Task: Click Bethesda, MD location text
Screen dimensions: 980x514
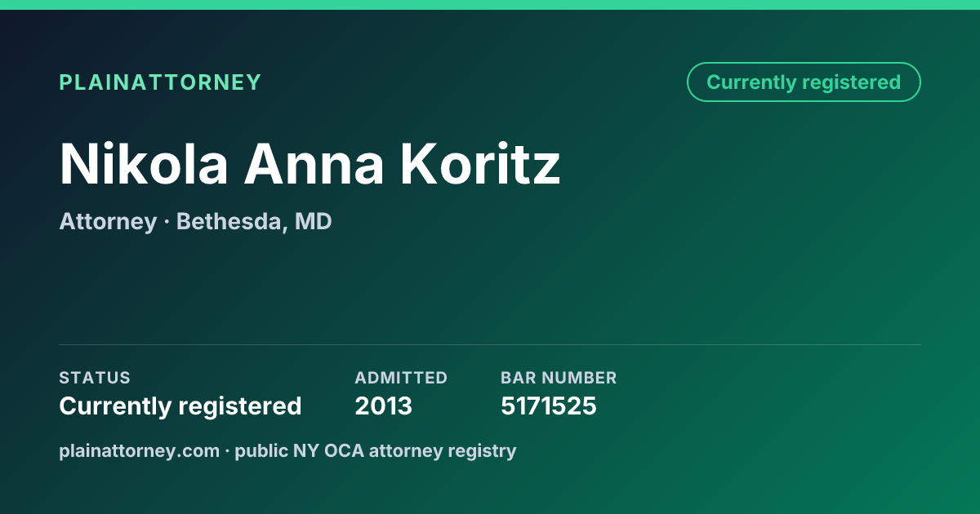Action: 254,221
